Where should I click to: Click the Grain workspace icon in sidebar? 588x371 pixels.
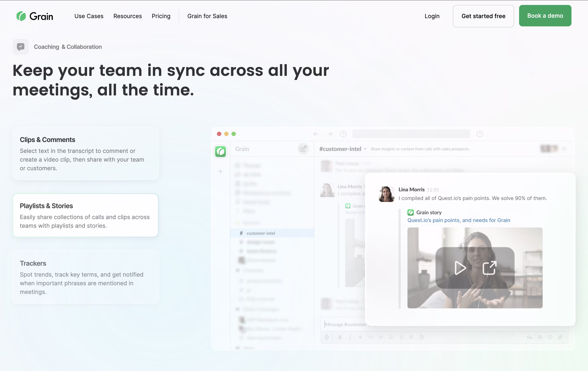pos(221,152)
